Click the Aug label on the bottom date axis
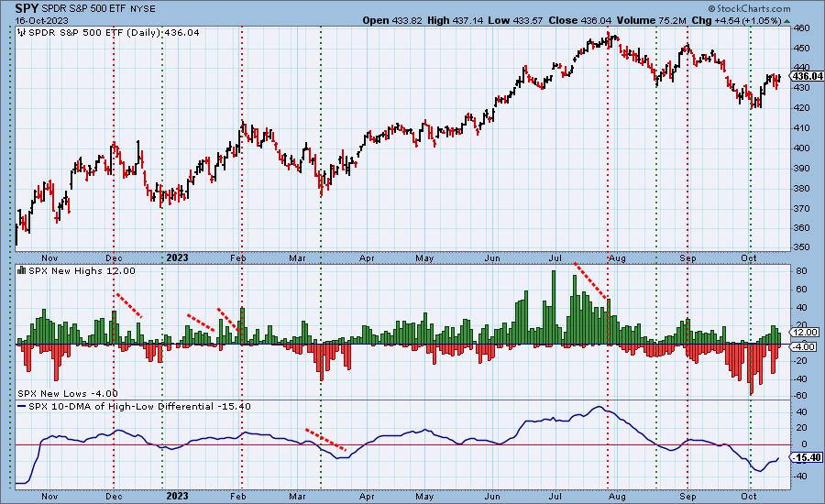The image size is (825, 504). pyautogui.click(x=617, y=496)
